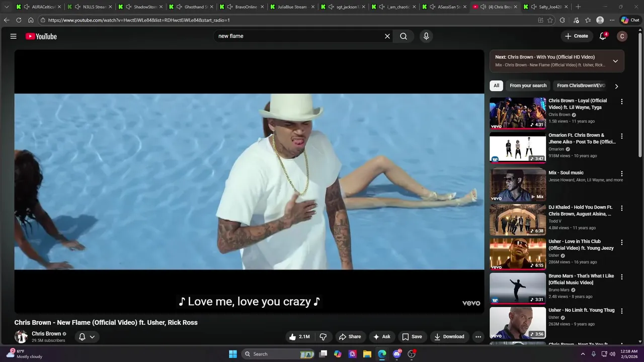Open the browser home page button

tap(31, 20)
